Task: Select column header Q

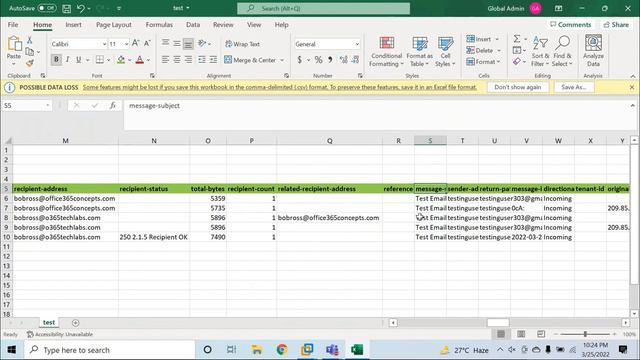Action: click(329, 141)
